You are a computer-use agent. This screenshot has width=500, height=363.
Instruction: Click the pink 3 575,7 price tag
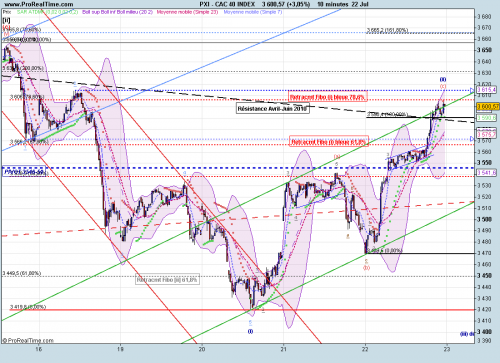(486, 135)
